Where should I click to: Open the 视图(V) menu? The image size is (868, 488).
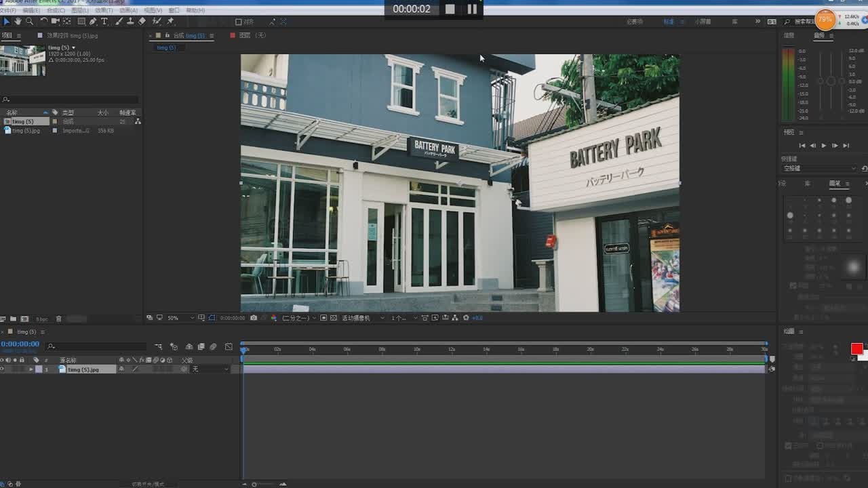[153, 10]
